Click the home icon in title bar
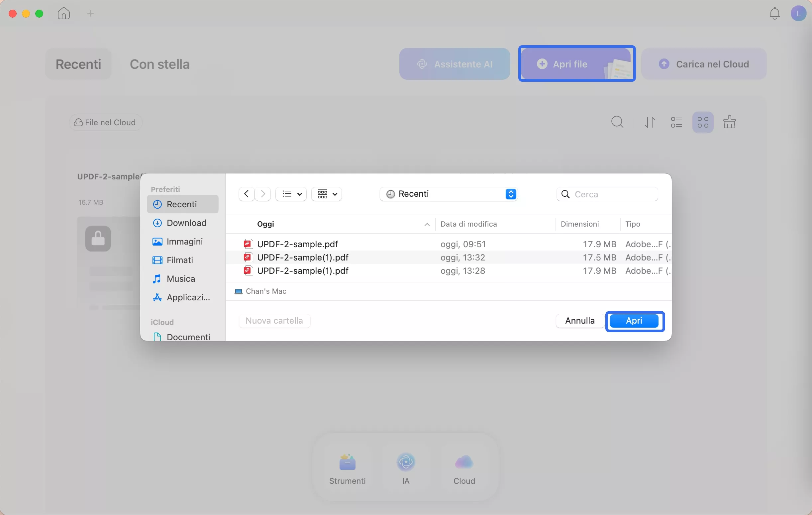Screen dimensions: 812x515 63,14
